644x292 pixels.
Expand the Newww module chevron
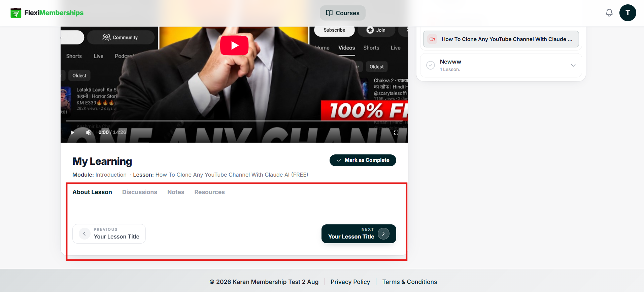pos(573,65)
